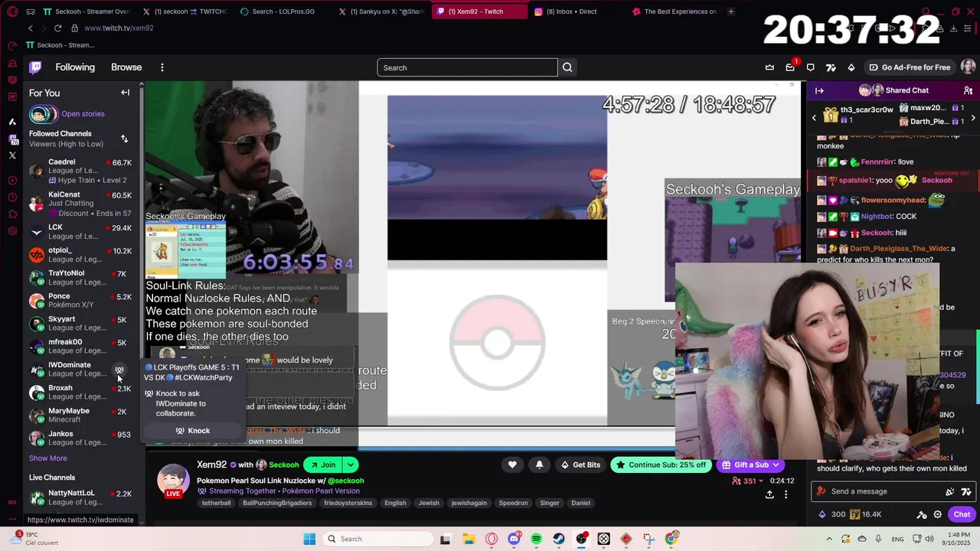This screenshot has width=980, height=551.
Task: Open Opera sidebar X Twitter icon
Action: point(12,155)
